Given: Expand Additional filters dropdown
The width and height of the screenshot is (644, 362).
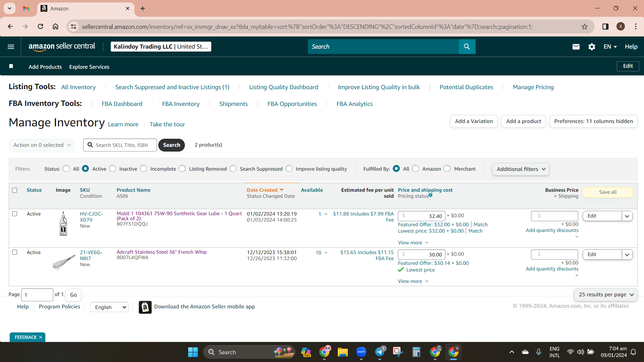Looking at the screenshot, I should (x=521, y=169).
